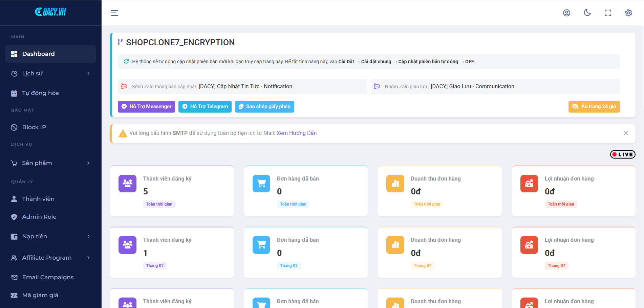This screenshot has height=308, width=644.
Task: Hide the notice for 24 hours
Action: tap(594, 106)
